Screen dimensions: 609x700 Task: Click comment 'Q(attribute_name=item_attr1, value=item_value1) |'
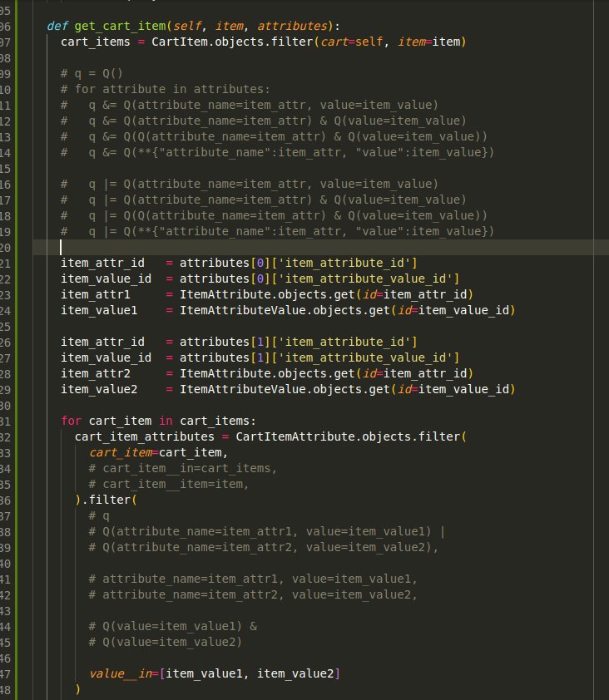tap(274, 532)
